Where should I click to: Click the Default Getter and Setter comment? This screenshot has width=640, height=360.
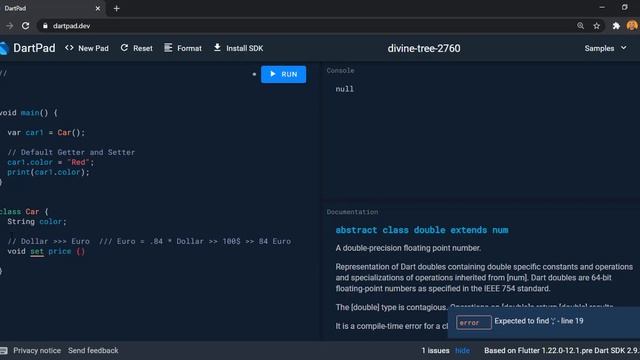(x=71, y=152)
